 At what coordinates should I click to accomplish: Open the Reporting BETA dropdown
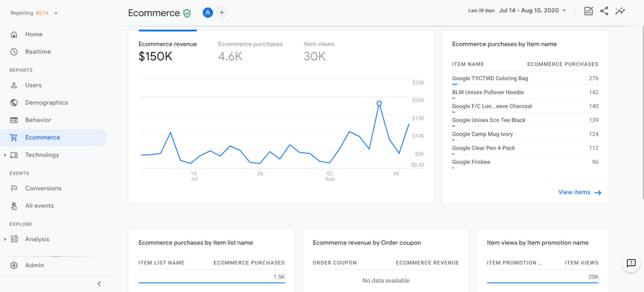pyautogui.click(x=34, y=13)
